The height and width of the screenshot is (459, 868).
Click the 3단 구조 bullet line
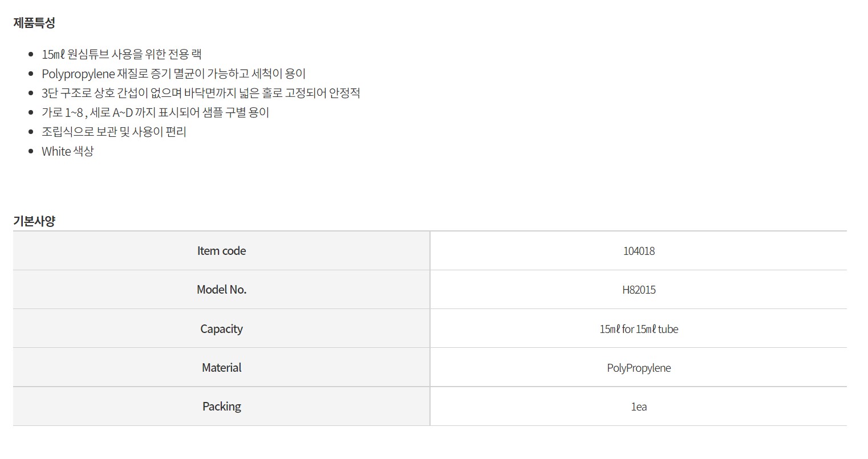pyautogui.click(x=201, y=93)
